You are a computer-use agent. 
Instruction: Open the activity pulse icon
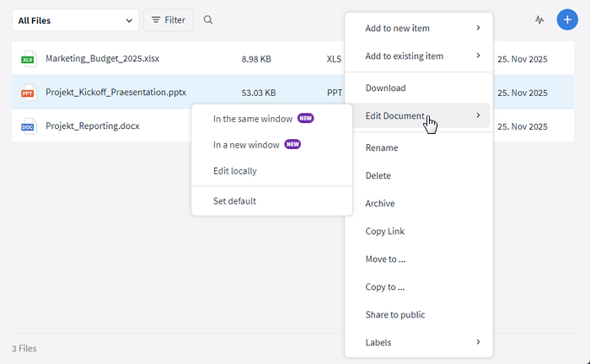pos(539,20)
